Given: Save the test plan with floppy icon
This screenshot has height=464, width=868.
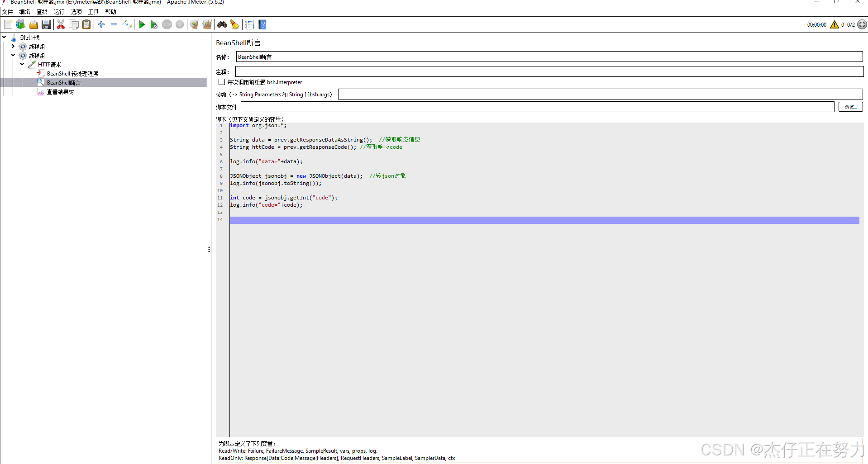Looking at the screenshot, I should 46,24.
